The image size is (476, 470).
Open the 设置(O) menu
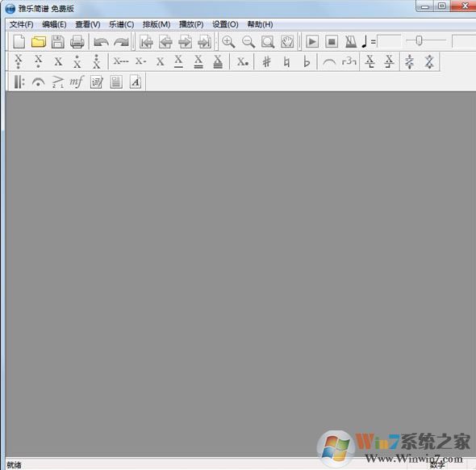pos(225,24)
